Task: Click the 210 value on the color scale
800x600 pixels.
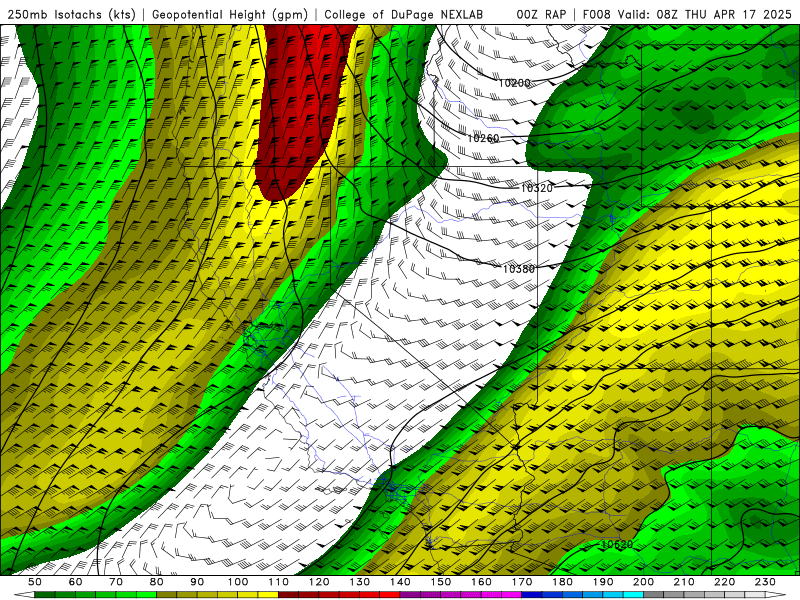Action: tap(684, 582)
